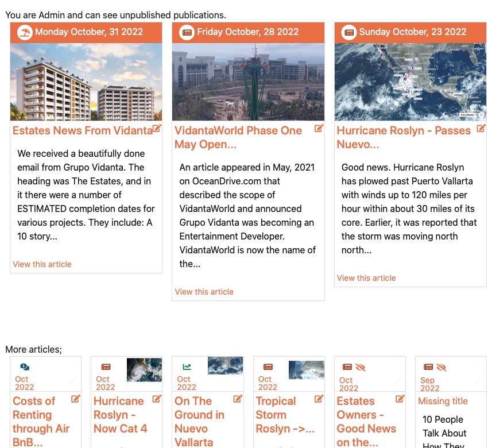
Task: Open View this article under VidantaWorld
Action: tap(204, 292)
